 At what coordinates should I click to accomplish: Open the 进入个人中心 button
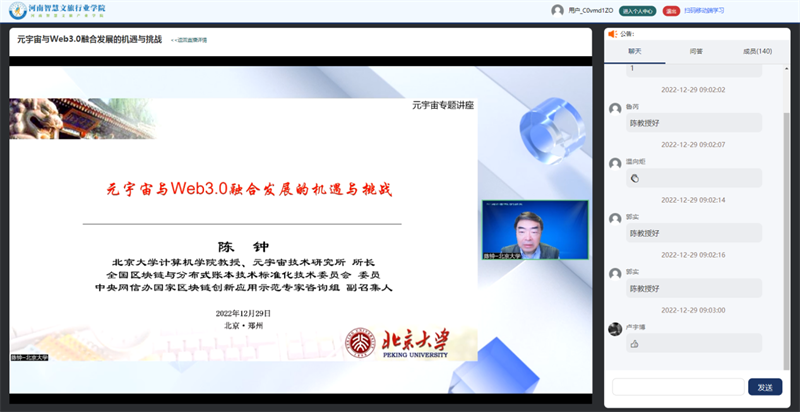point(637,11)
